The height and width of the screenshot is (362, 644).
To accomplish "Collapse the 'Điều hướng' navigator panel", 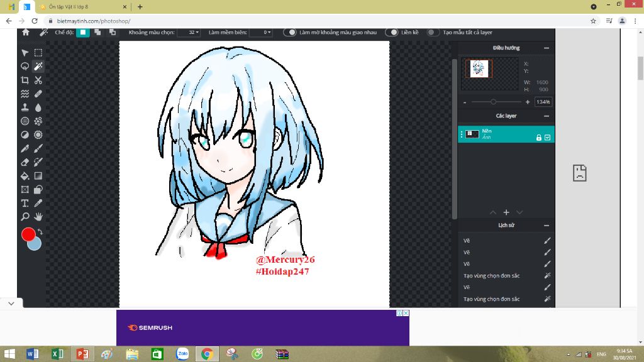I will pos(547,48).
